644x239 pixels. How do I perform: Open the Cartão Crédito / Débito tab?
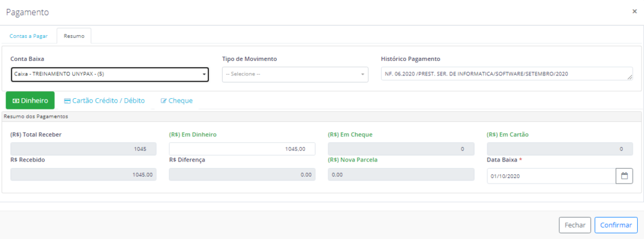tap(105, 101)
